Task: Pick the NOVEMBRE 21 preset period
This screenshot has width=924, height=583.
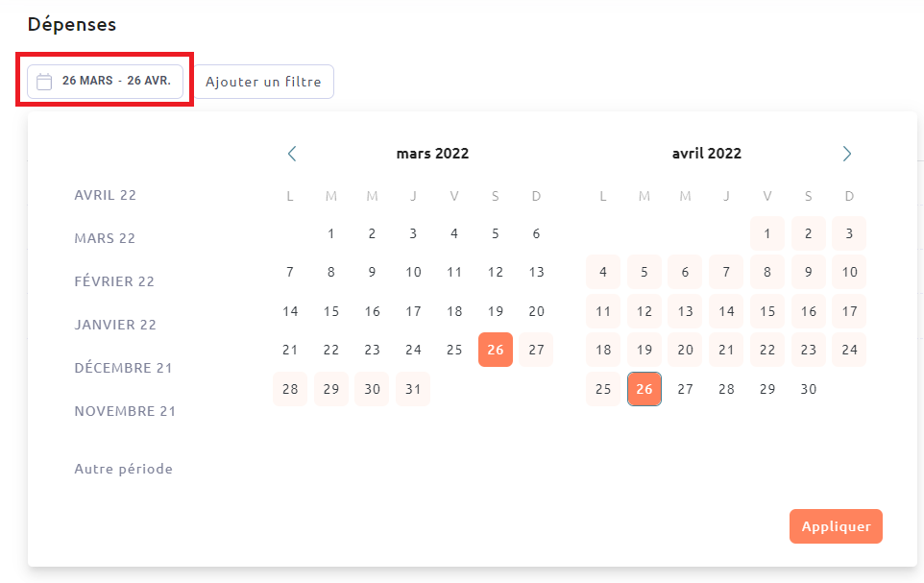Action: click(x=125, y=411)
